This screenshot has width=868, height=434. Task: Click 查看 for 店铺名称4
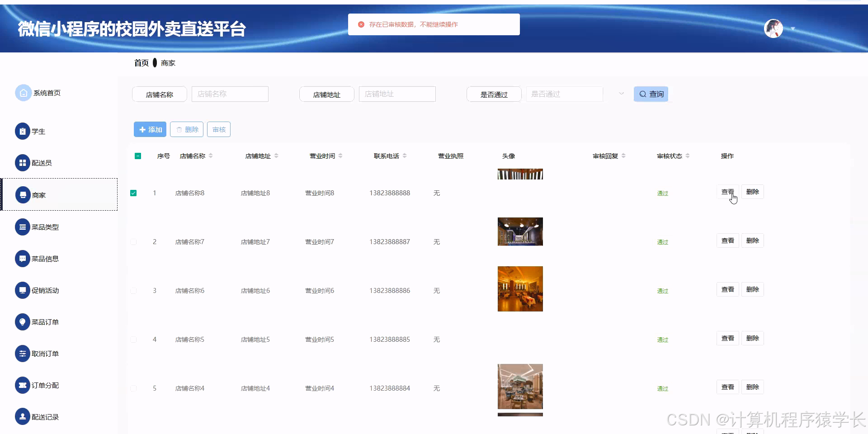[x=728, y=387]
